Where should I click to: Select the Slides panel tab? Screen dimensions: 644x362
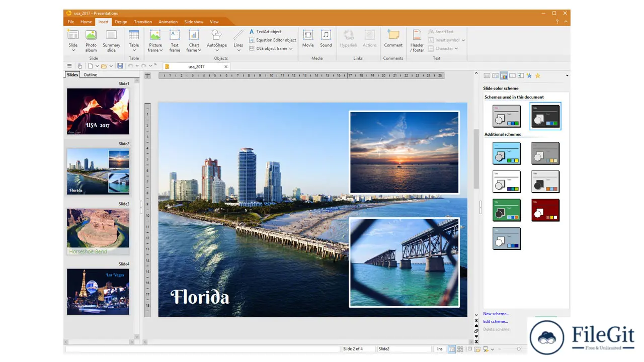pos(72,75)
